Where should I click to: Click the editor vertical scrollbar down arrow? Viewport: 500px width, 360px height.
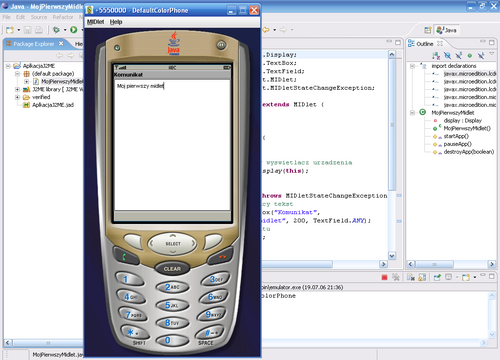pos(392,256)
